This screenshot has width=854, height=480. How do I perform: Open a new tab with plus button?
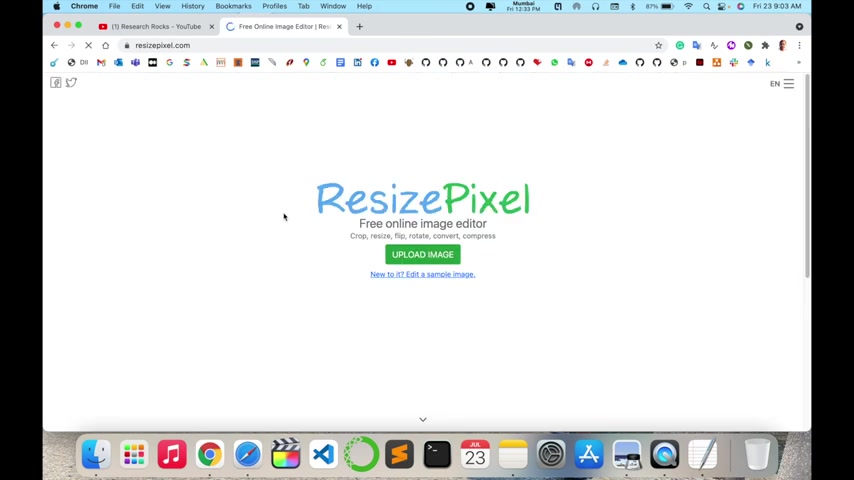tap(359, 27)
